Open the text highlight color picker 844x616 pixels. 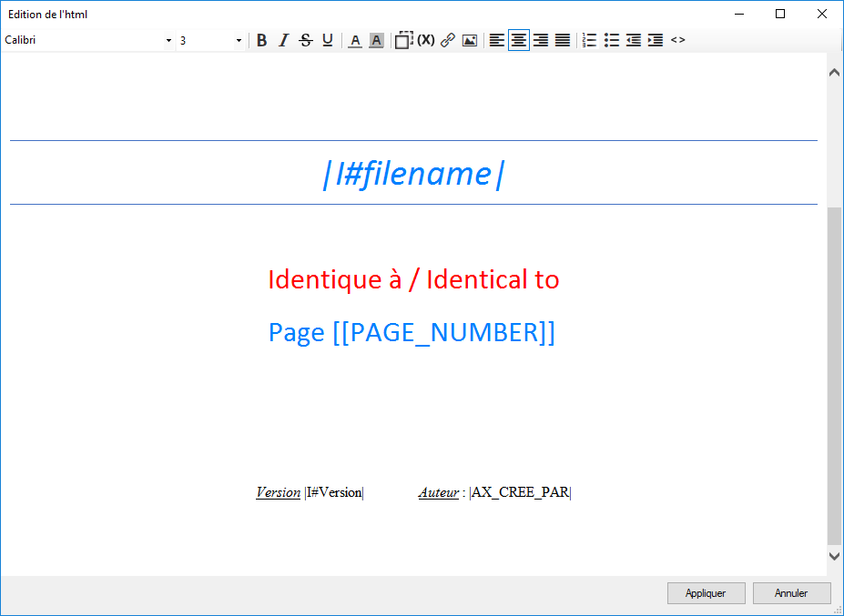point(376,40)
